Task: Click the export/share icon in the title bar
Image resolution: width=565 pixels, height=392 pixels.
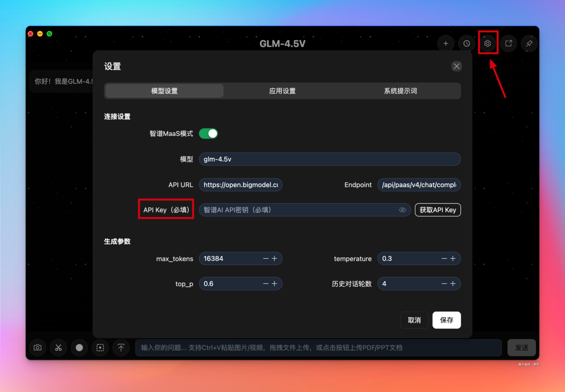Action: coord(508,43)
